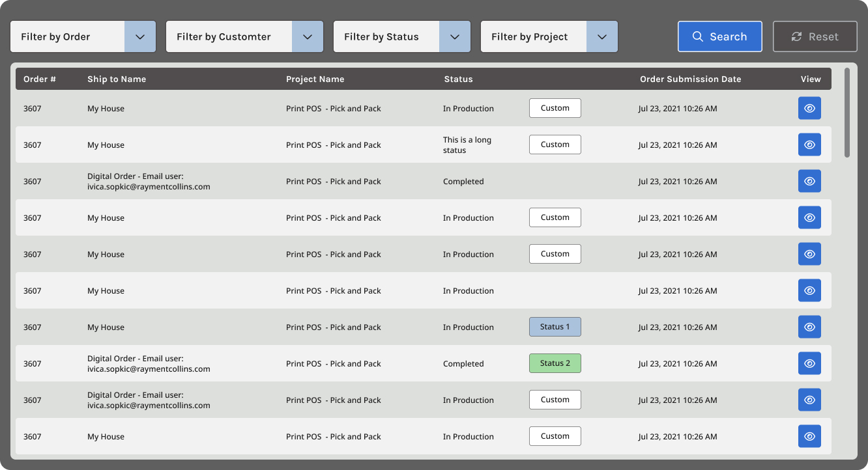Click "Completed" in the Status 2 row
868x470 pixels.
[463, 364]
